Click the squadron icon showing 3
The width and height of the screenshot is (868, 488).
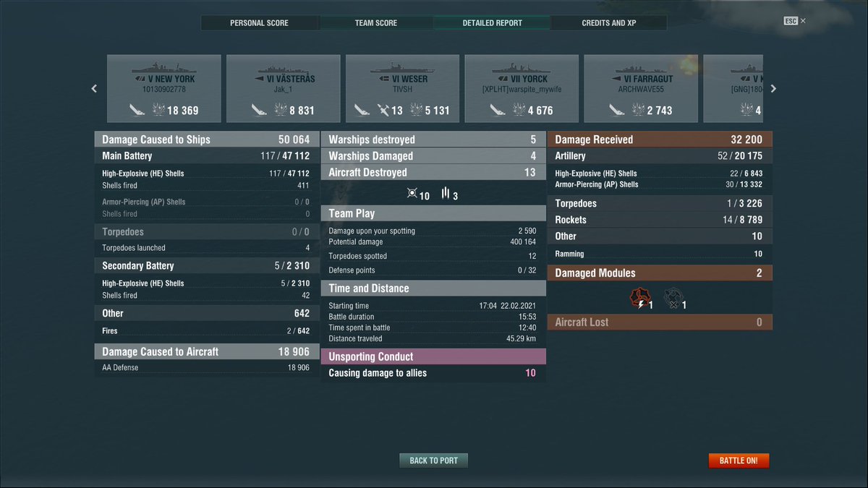pyautogui.click(x=446, y=194)
